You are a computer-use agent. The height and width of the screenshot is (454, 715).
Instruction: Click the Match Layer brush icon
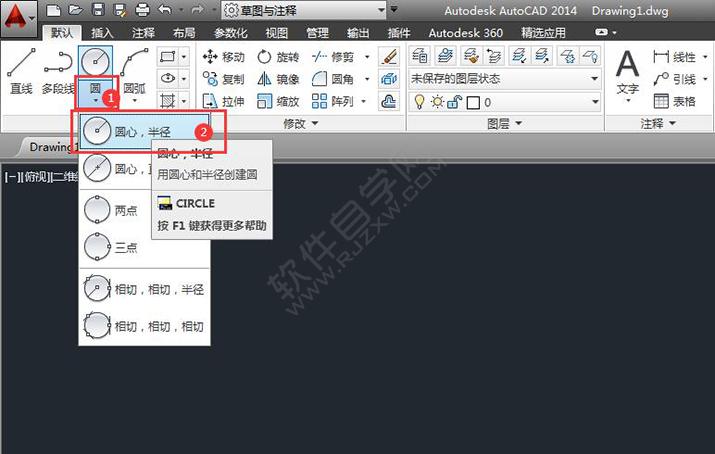point(471,56)
